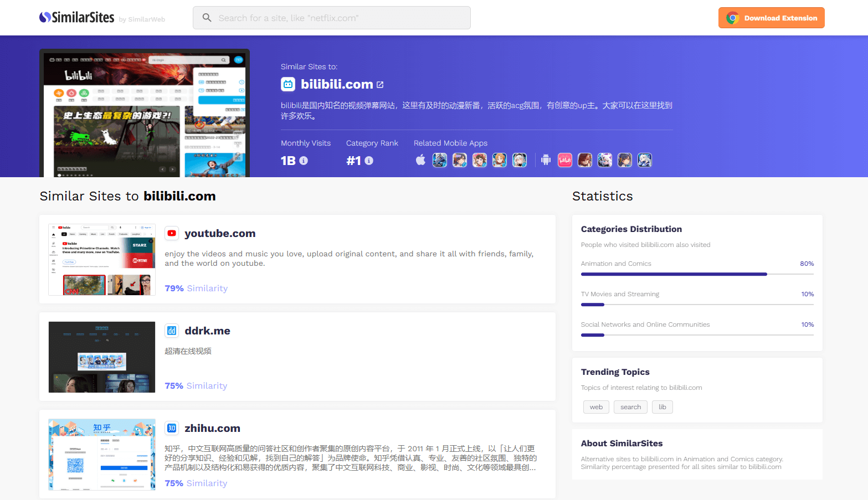Open the pink bilibili Android app icon
The height and width of the screenshot is (500, 868).
[x=565, y=160]
